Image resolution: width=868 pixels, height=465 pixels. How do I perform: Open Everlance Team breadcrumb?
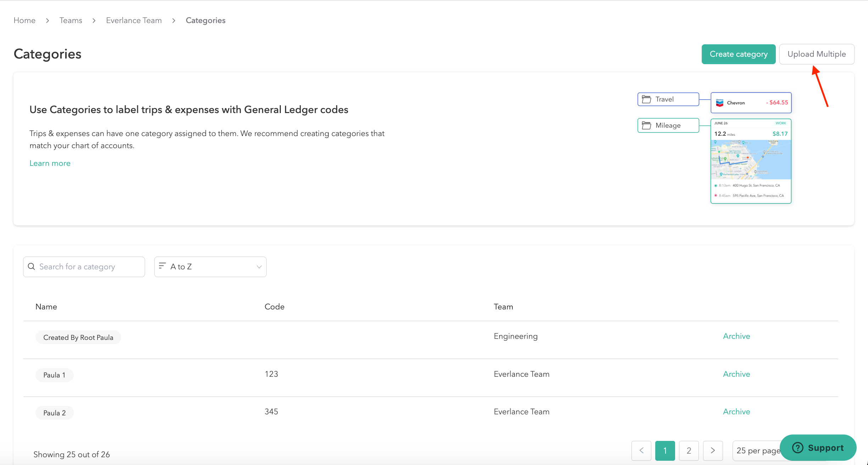(x=134, y=21)
